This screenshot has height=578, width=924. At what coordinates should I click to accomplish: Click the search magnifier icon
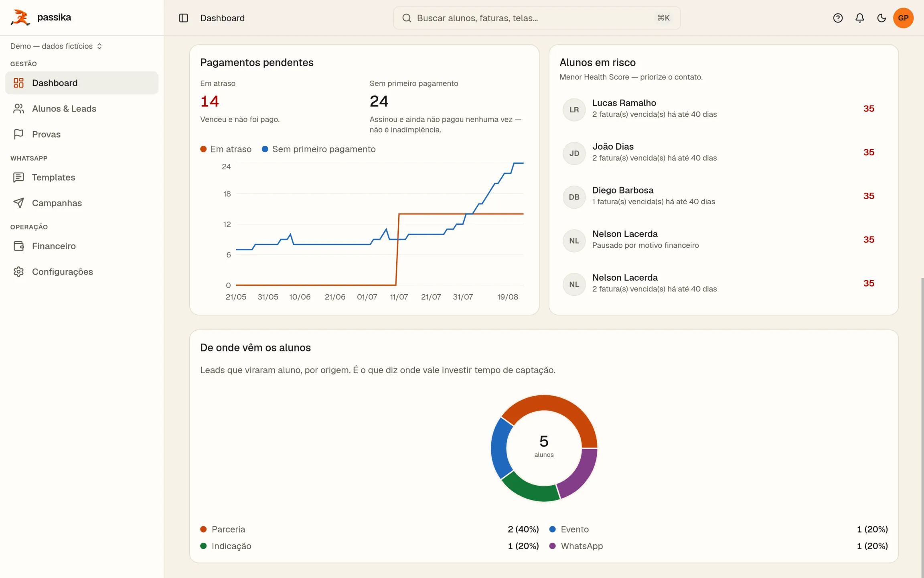[x=407, y=18]
